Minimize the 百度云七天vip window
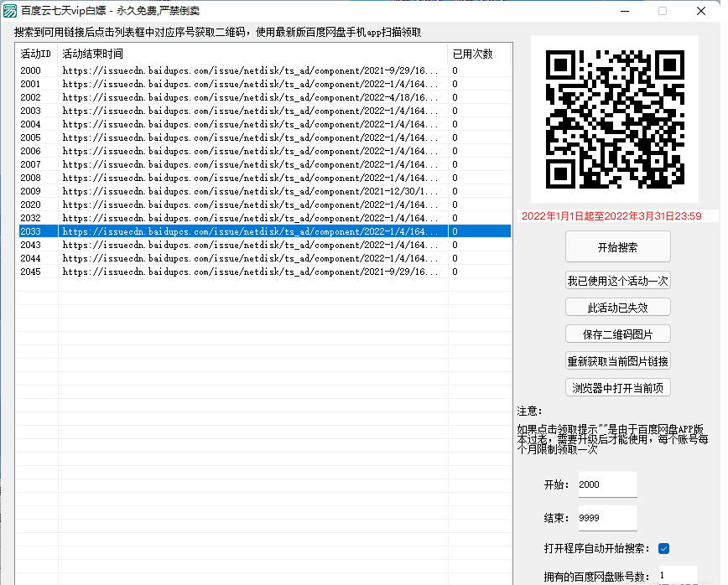 click(x=625, y=11)
